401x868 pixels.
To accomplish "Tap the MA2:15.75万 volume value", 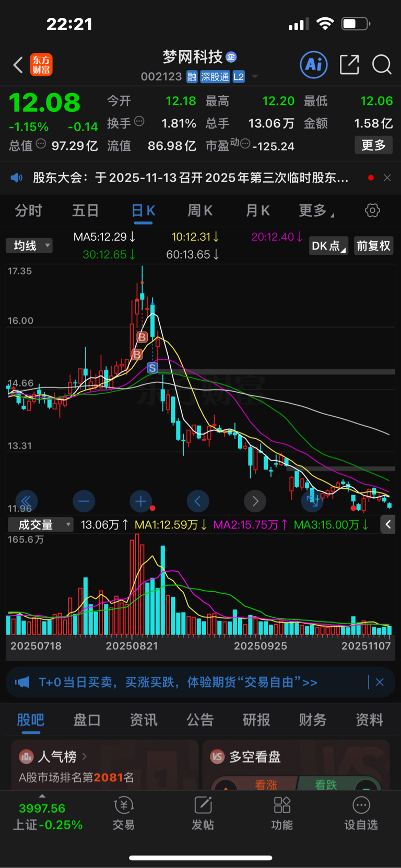I will (x=250, y=525).
